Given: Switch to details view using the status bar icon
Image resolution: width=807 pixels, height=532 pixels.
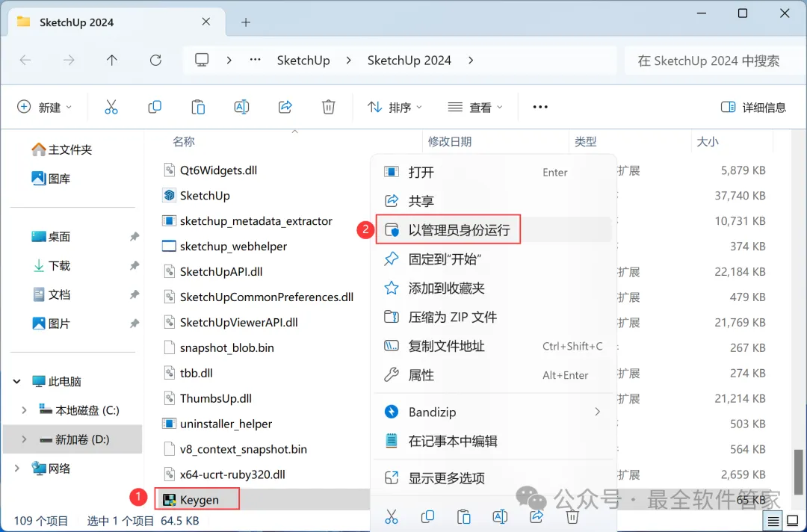Looking at the screenshot, I should (773, 522).
